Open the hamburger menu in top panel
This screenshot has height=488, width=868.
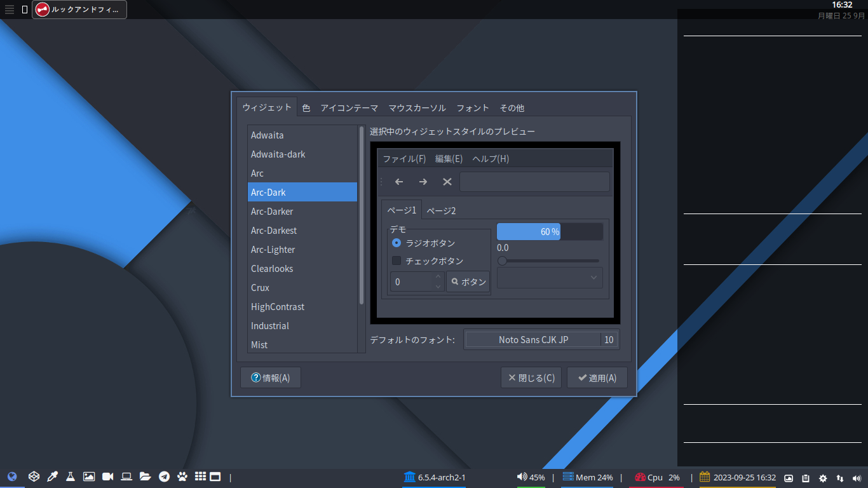(x=10, y=10)
